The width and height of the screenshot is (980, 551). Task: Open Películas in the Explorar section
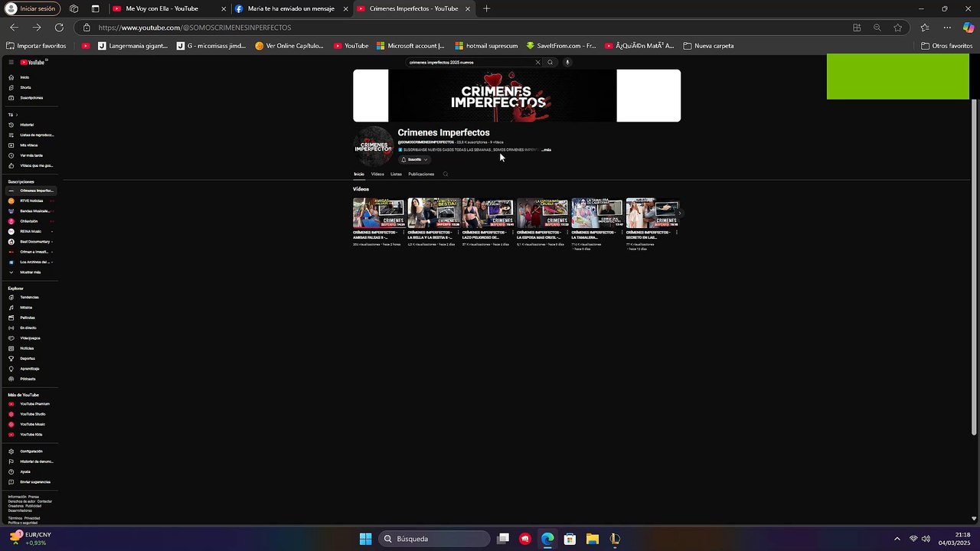pyautogui.click(x=28, y=318)
